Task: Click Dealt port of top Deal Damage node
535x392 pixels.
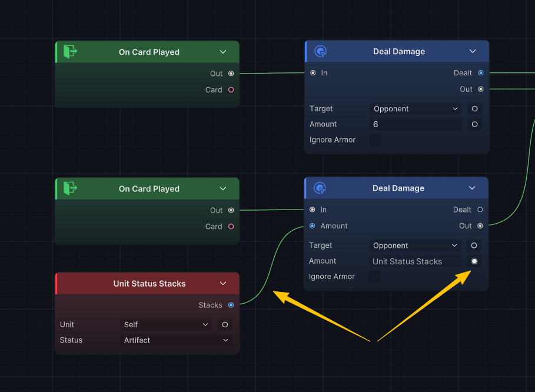Action: tap(481, 73)
